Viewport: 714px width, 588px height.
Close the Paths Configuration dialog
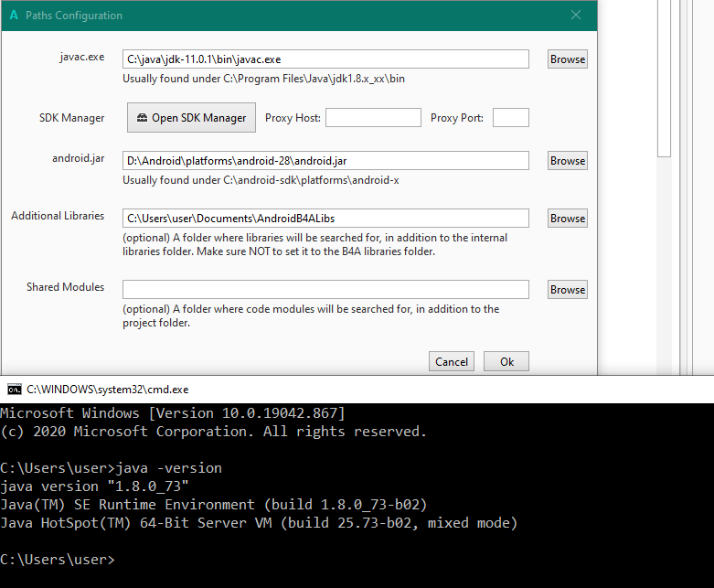click(x=576, y=15)
